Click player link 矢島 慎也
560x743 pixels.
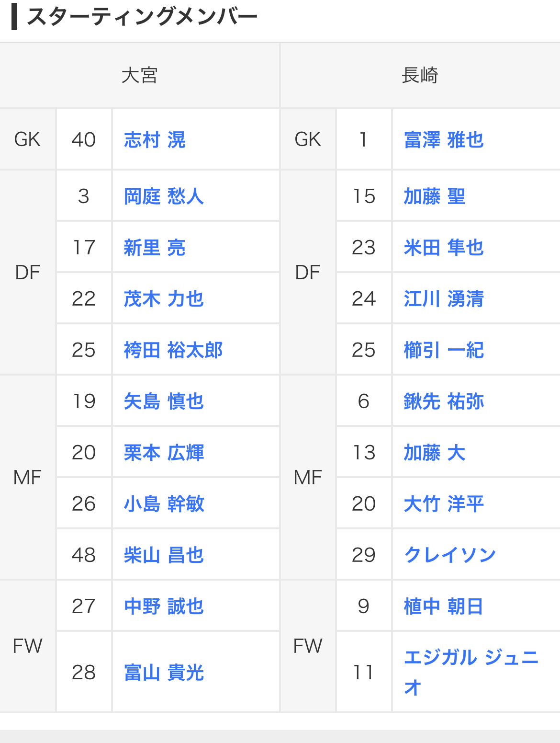click(x=164, y=401)
